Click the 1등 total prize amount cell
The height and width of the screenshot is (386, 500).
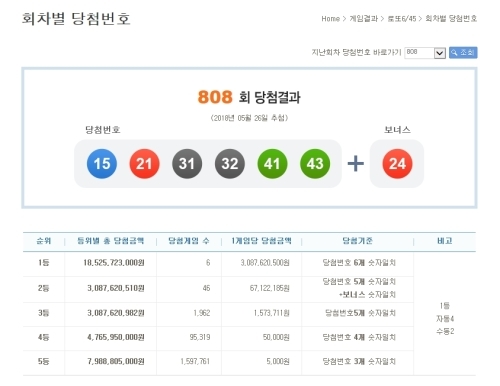click(114, 263)
